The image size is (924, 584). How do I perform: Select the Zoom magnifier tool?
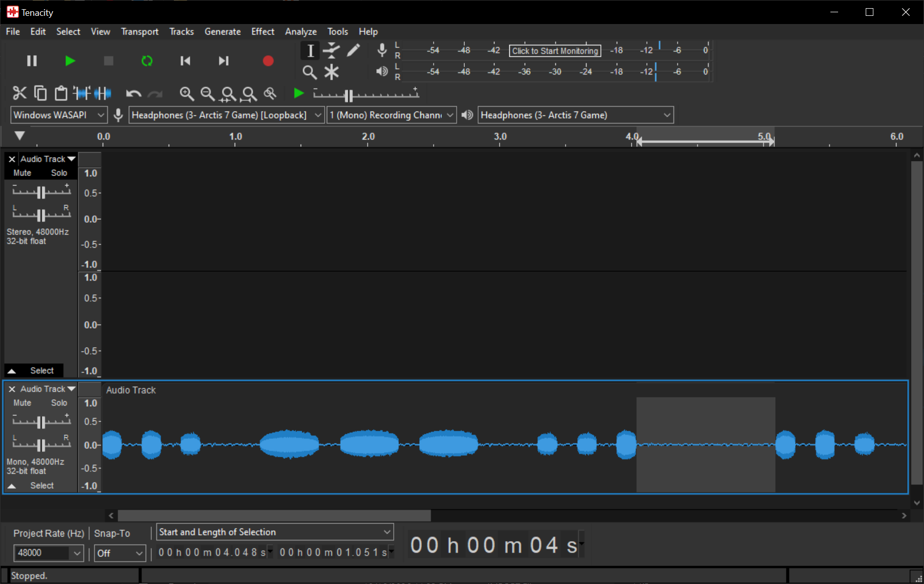(x=310, y=72)
